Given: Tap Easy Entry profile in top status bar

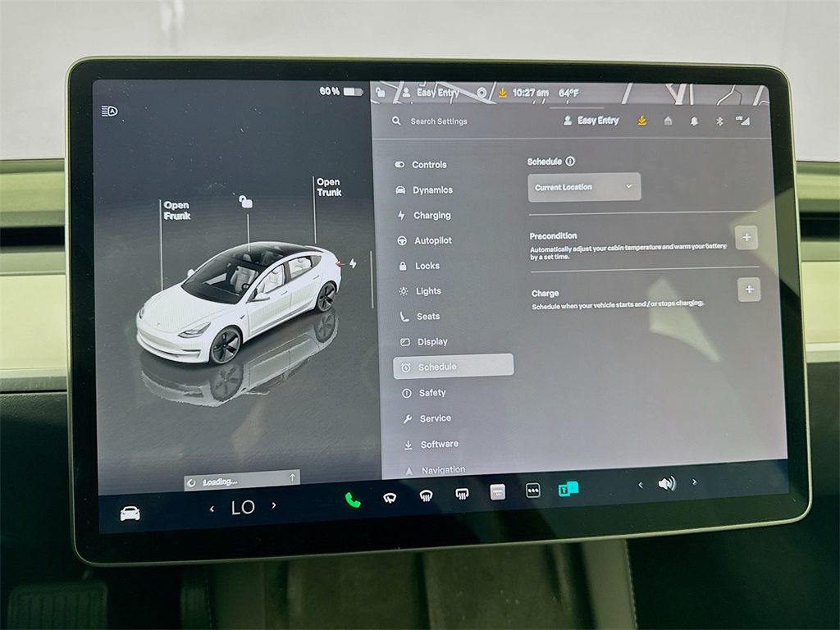Looking at the screenshot, I should (431, 92).
